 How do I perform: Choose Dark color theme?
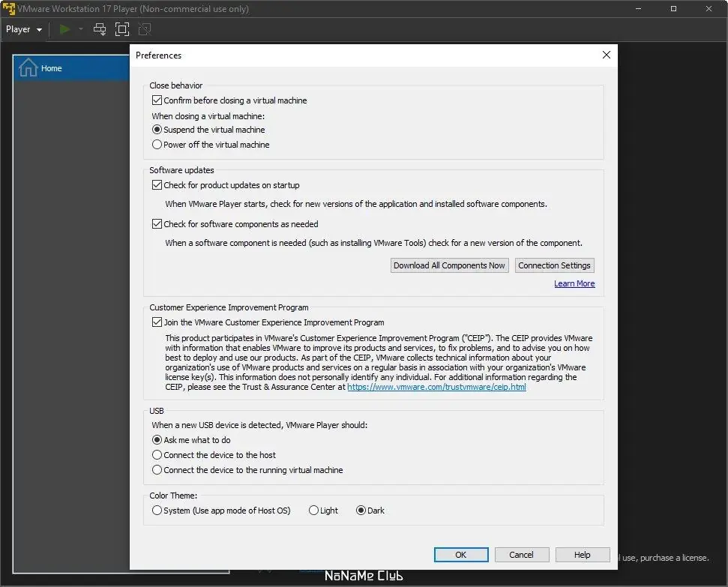[x=370, y=511]
